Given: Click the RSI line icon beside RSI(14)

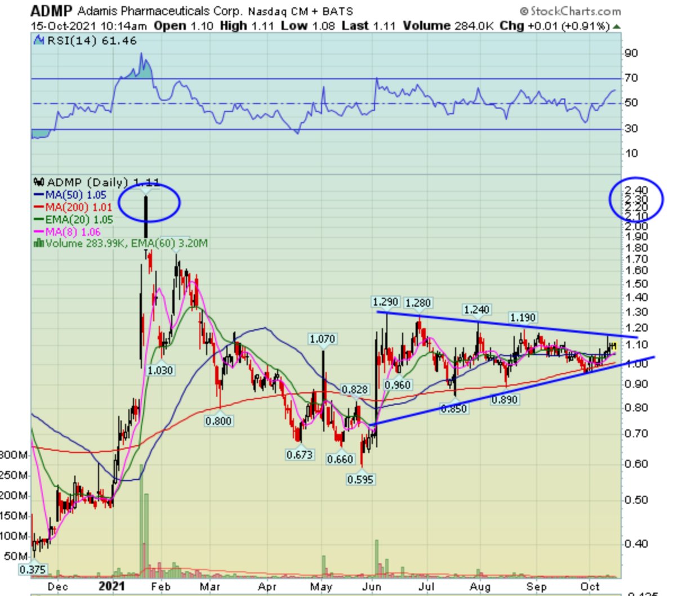Looking at the screenshot, I should click(39, 41).
